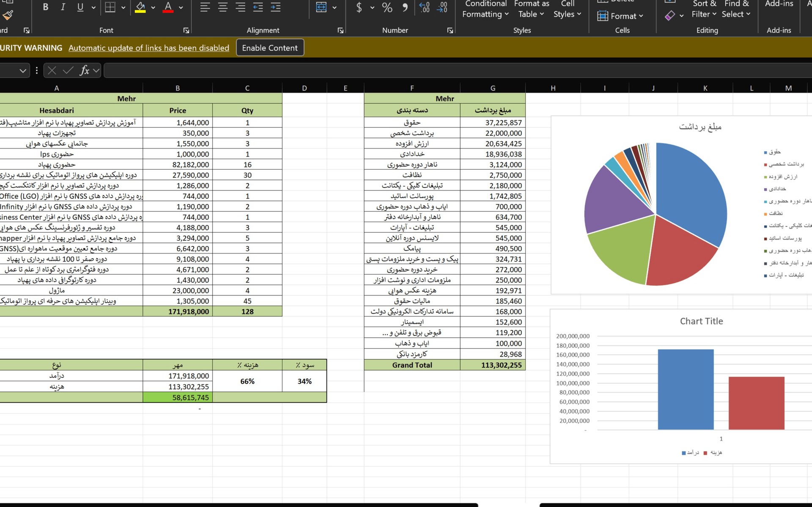Apply Percent Style
Screen dimensions: 812x507
[x=387, y=7]
